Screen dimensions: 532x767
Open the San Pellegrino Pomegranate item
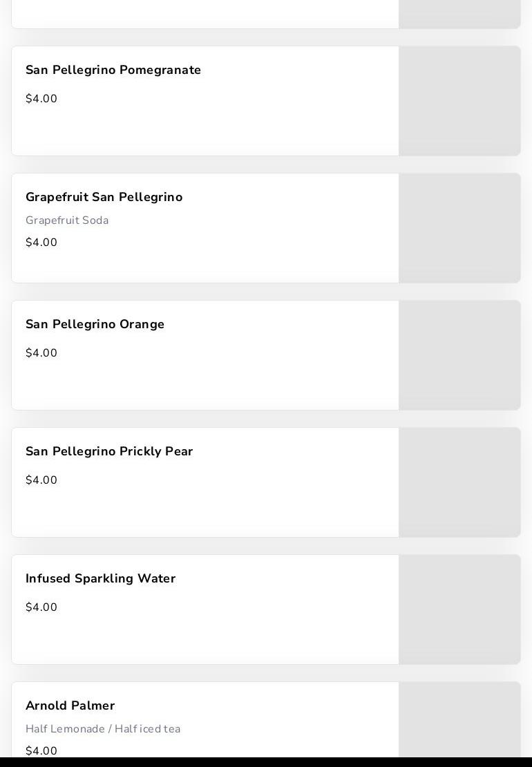tap(113, 70)
